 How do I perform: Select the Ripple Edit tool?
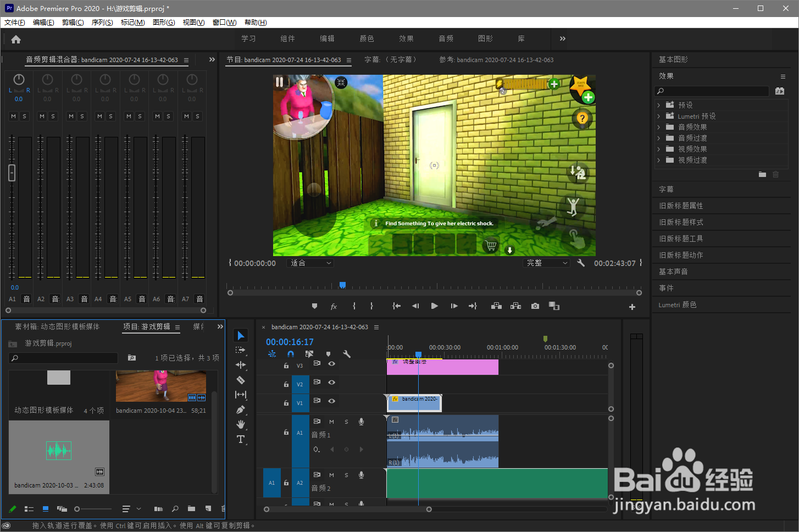[241, 365]
